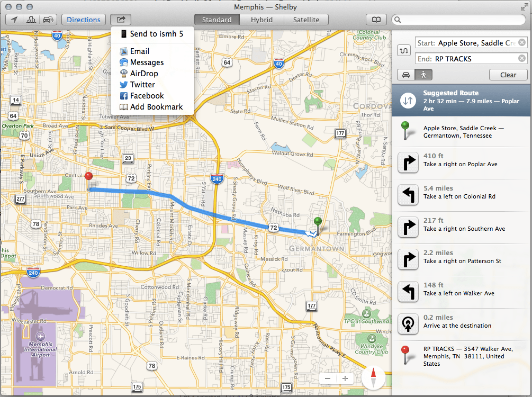Switch to the Satellite map view
Viewport: 532px width, 397px height.
(x=306, y=19)
